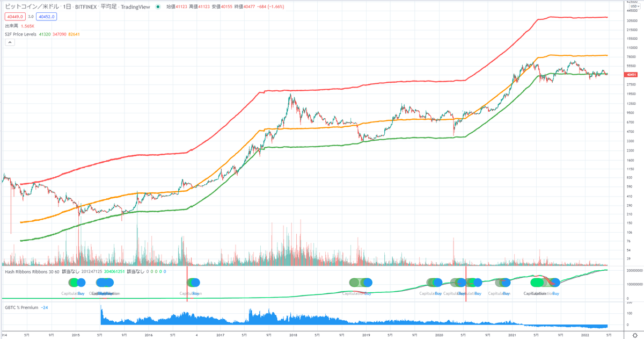The height and width of the screenshot is (339, 644).
Task: Select the 出来高 volume indicator label
Action: (x=11, y=26)
